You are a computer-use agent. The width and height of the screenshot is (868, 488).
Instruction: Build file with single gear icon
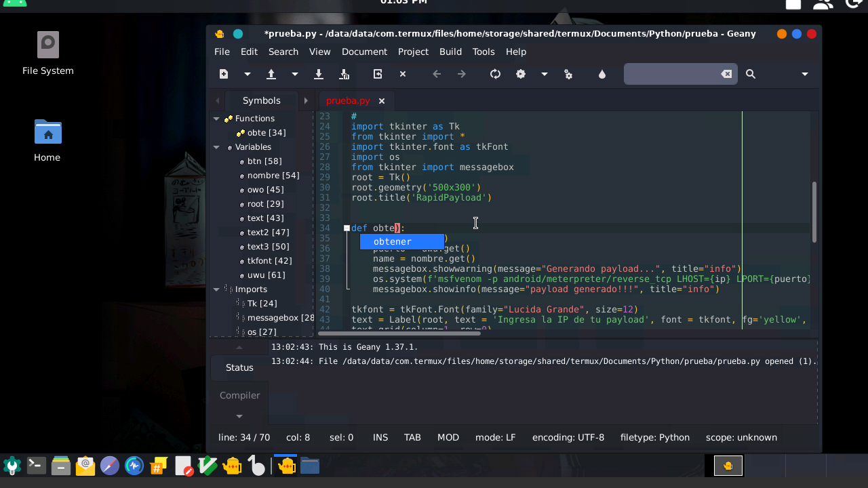point(521,74)
